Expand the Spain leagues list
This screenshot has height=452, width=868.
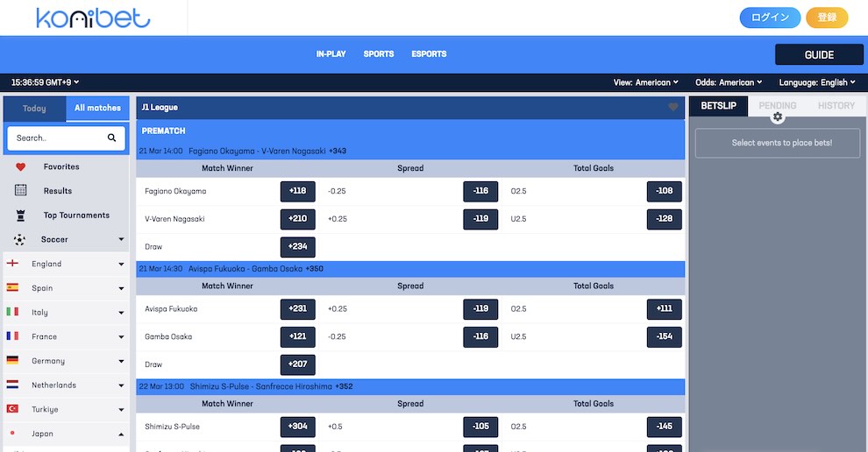click(121, 288)
